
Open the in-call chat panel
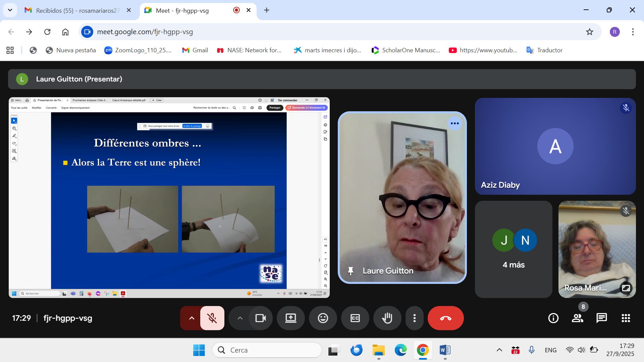[x=601, y=318]
